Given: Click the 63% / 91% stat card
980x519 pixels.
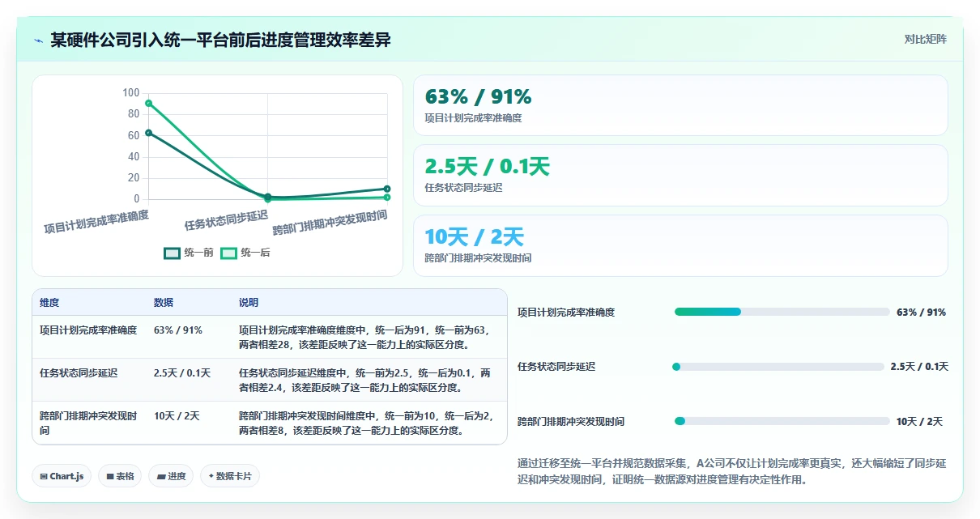Looking at the screenshot, I should (x=680, y=105).
